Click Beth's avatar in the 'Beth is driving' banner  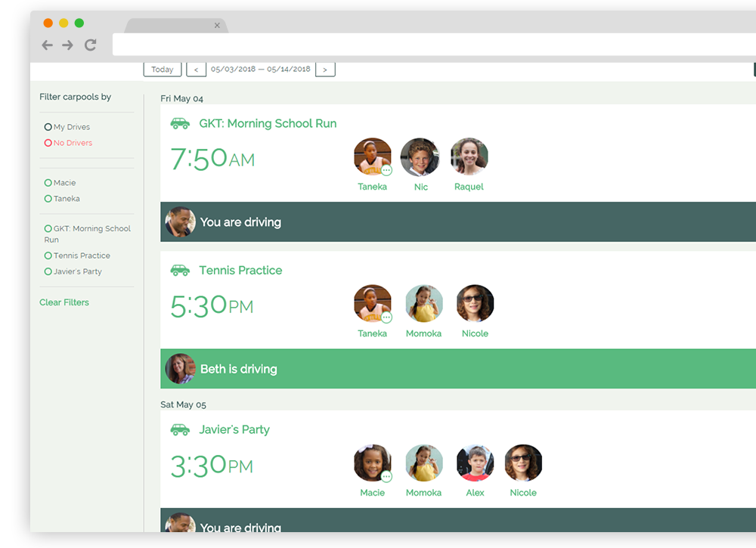180,369
